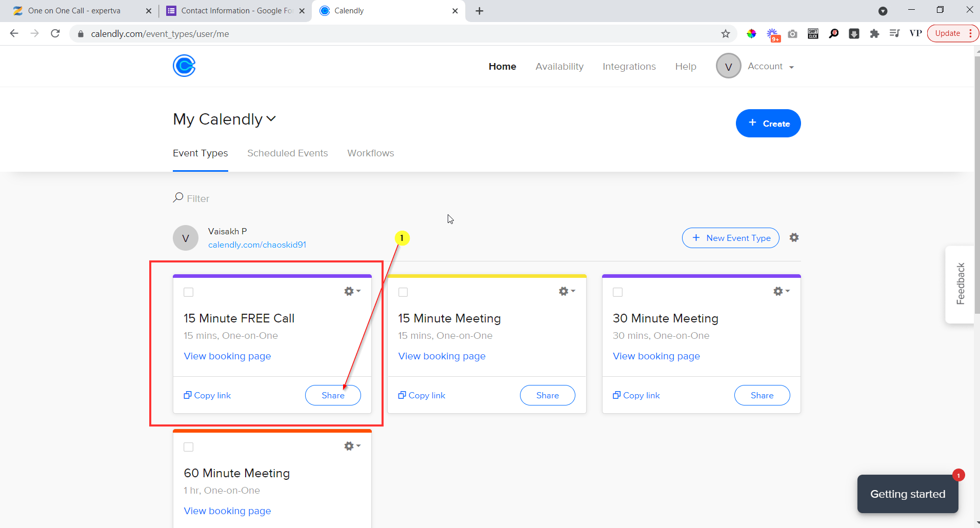The width and height of the screenshot is (980, 528).
Task: Check the 15 Minute FREE Call checkbox
Action: pos(188,292)
